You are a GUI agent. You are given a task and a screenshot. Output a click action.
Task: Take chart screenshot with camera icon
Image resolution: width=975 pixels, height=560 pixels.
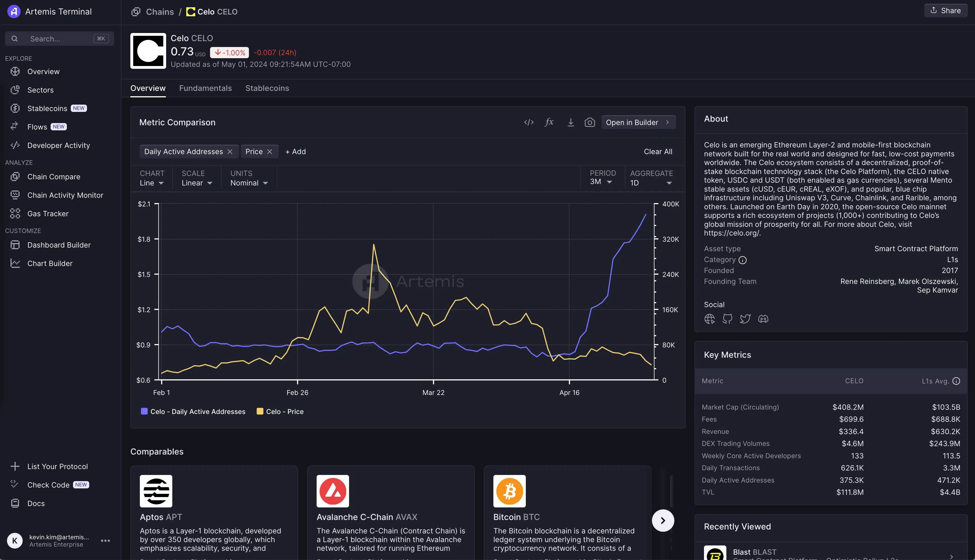[x=590, y=122]
